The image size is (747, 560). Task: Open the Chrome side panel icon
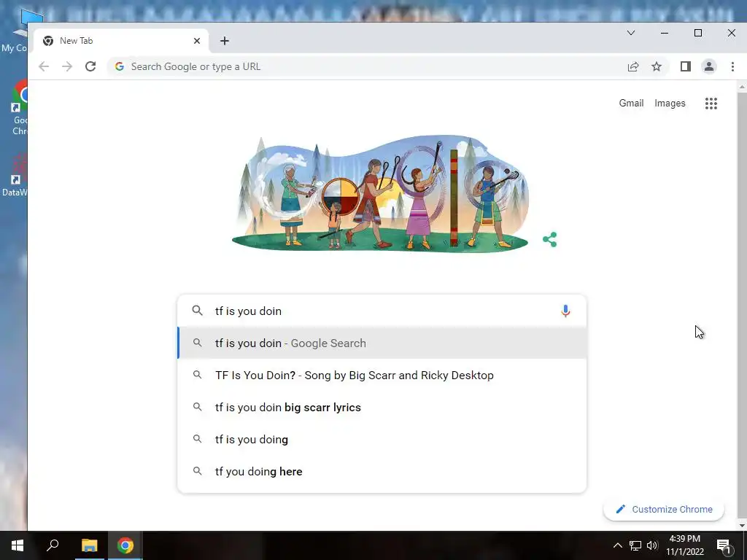point(686,66)
